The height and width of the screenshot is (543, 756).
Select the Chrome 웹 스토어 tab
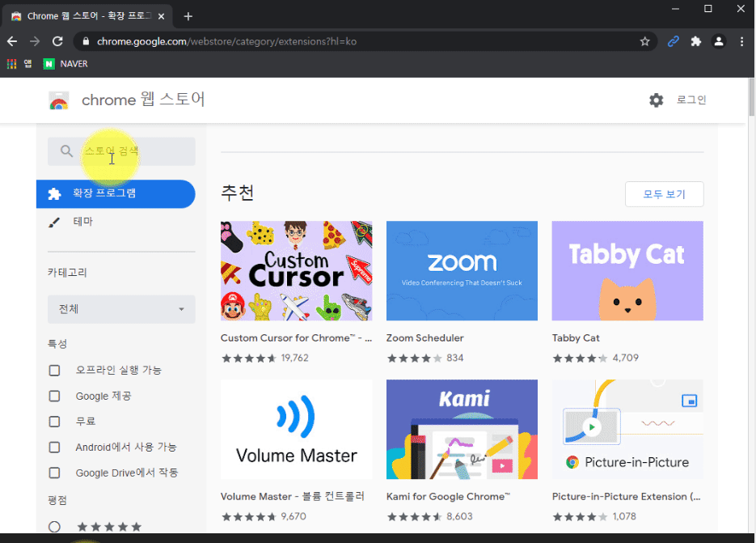coord(88,16)
